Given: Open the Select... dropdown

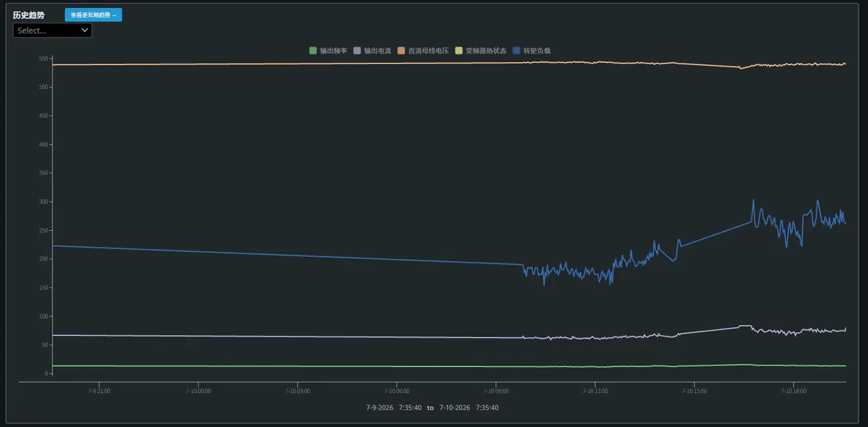Looking at the screenshot, I should click(53, 30).
